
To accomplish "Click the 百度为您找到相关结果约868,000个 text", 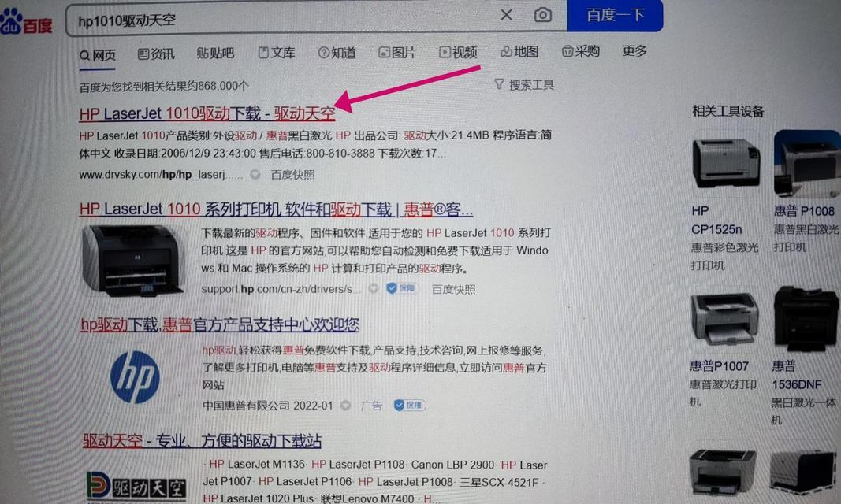I will (164, 87).
